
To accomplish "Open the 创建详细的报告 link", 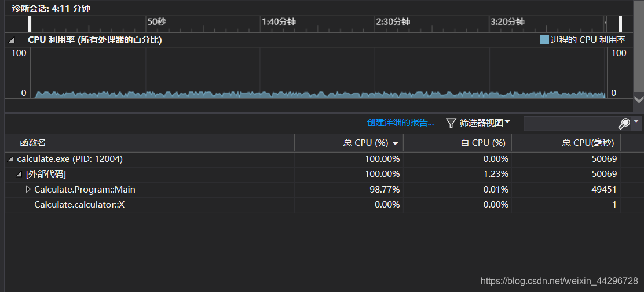I will (x=400, y=123).
